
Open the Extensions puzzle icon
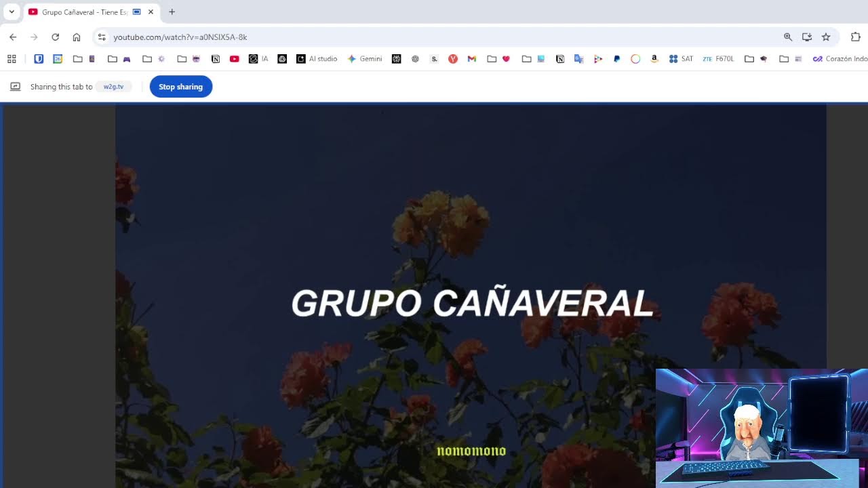856,37
